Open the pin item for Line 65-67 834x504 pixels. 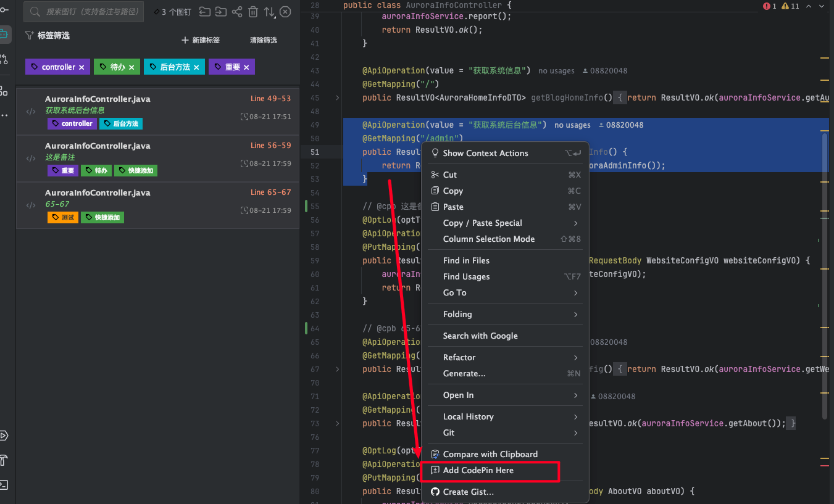pos(157,205)
